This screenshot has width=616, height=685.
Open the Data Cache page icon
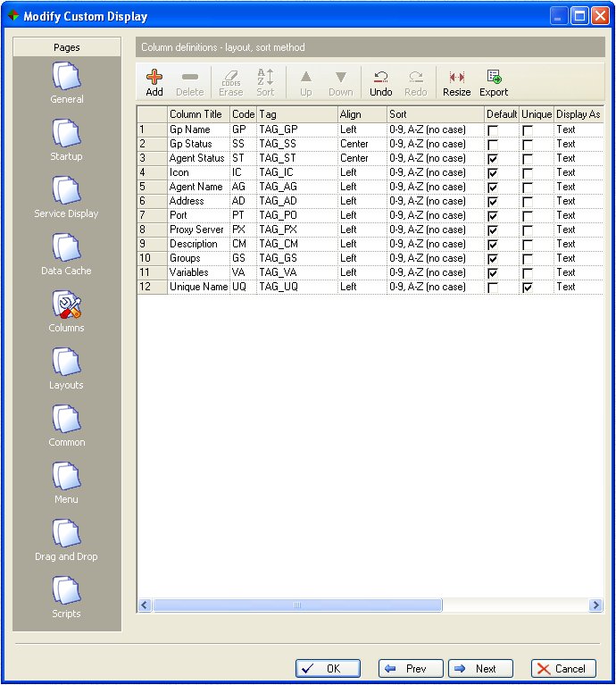pos(67,248)
